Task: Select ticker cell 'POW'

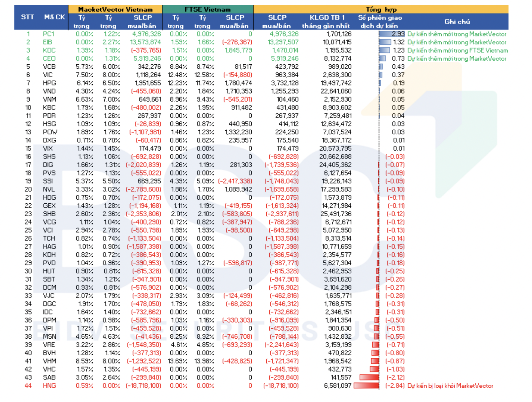Action: click(50, 132)
